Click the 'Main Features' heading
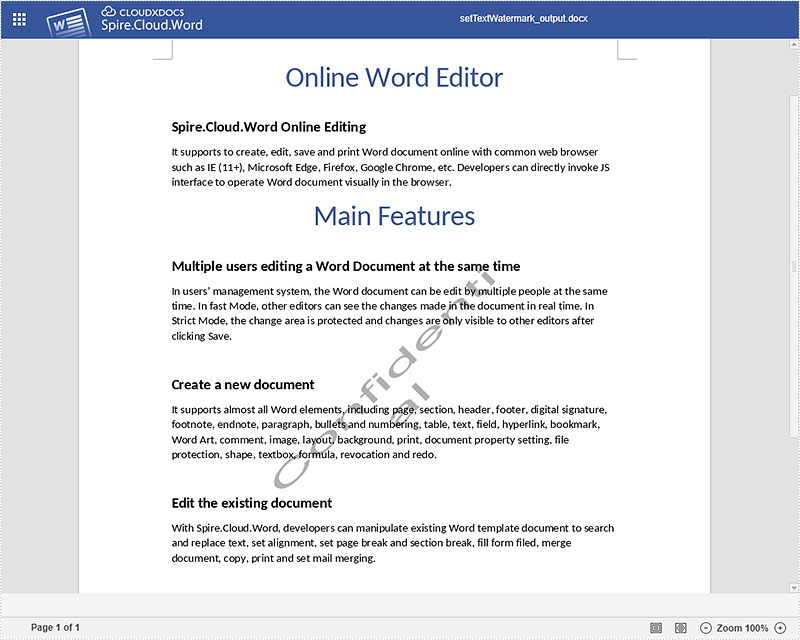This screenshot has height=640, width=800. pyautogui.click(x=394, y=216)
